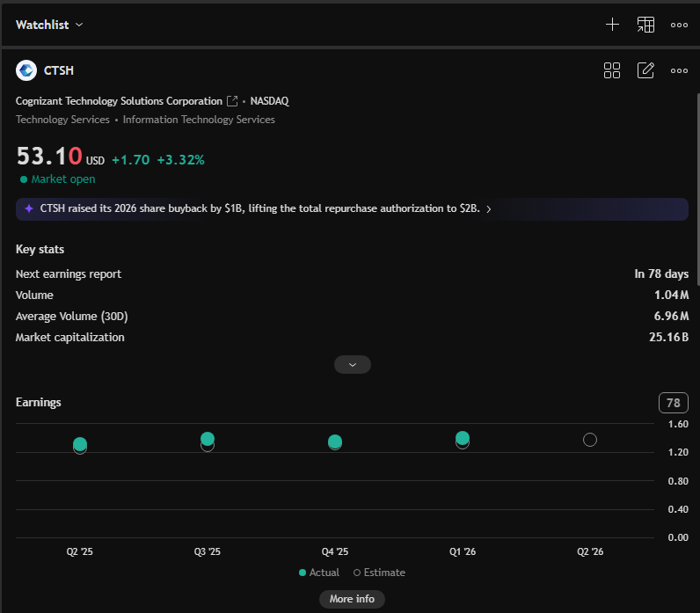This screenshot has height=613, width=700.
Task: Click the Actual legend item
Action: click(319, 573)
